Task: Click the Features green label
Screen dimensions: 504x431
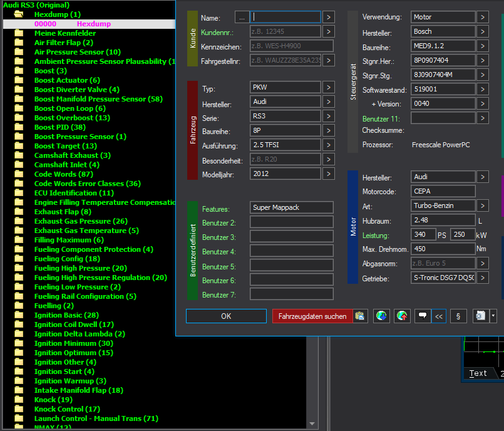Action: click(x=215, y=209)
